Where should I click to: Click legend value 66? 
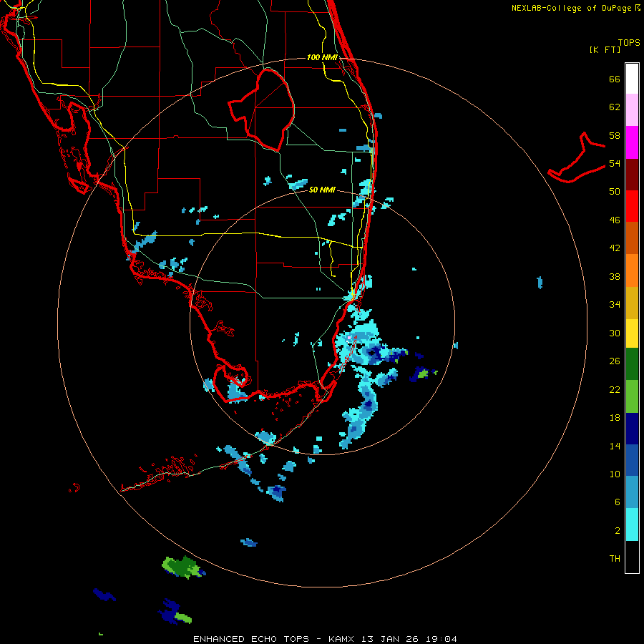tap(615, 79)
